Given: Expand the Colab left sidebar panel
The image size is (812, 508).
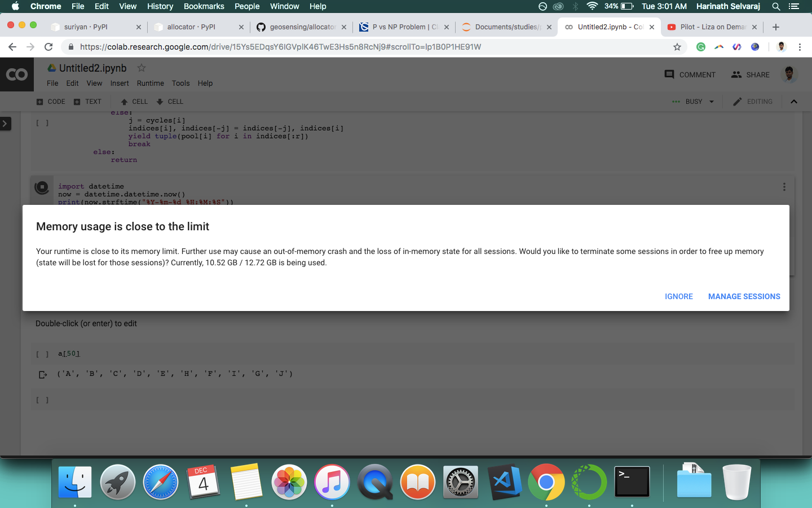Looking at the screenshot, I should pos(5,123).
